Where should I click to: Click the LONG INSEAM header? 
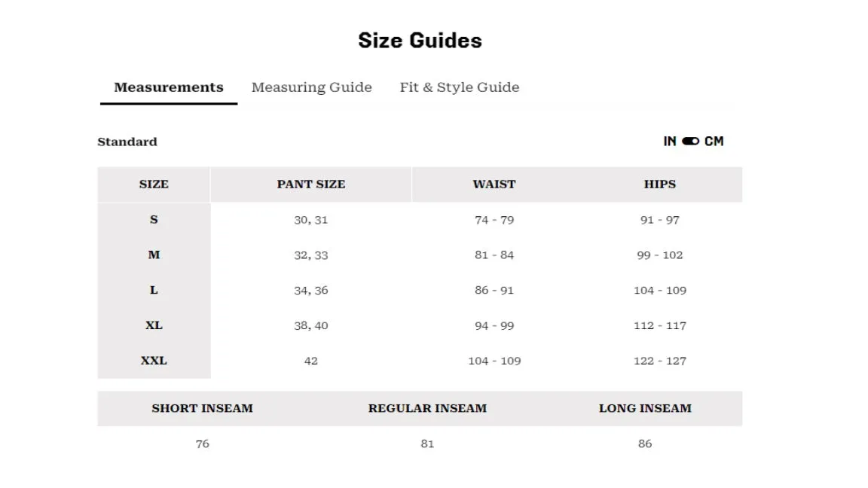[x=645, y=408]
